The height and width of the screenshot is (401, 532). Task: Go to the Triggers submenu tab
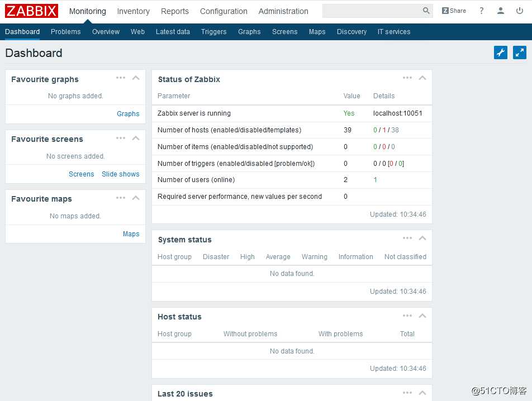click(x=213, y=31)
